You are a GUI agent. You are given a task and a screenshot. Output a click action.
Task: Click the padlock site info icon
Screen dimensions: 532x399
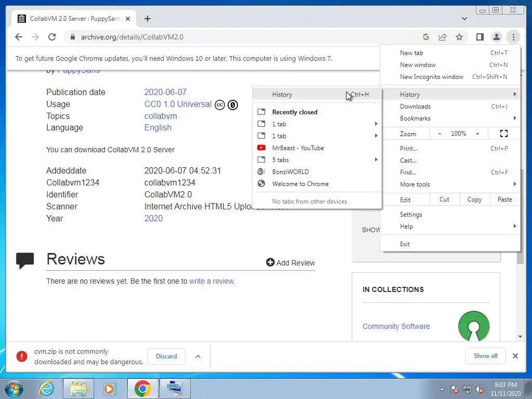[72, 37]
